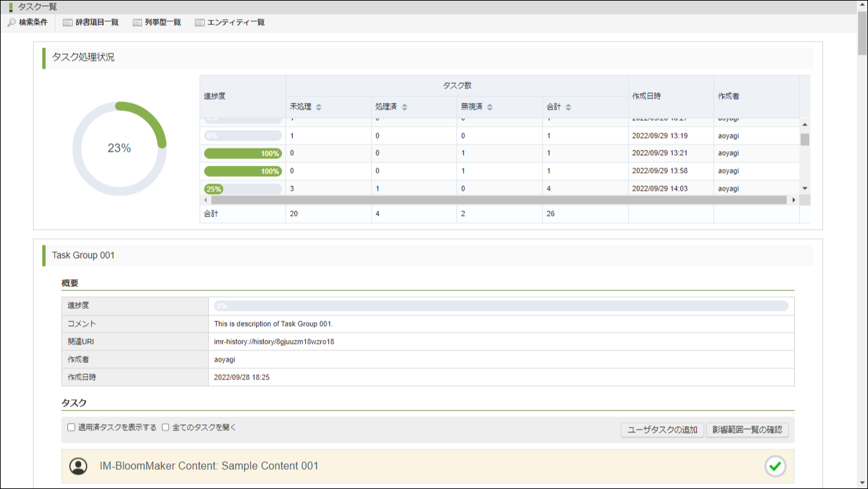
Task: Click the 25% progress bar row
Action: [x=242, y=189]
